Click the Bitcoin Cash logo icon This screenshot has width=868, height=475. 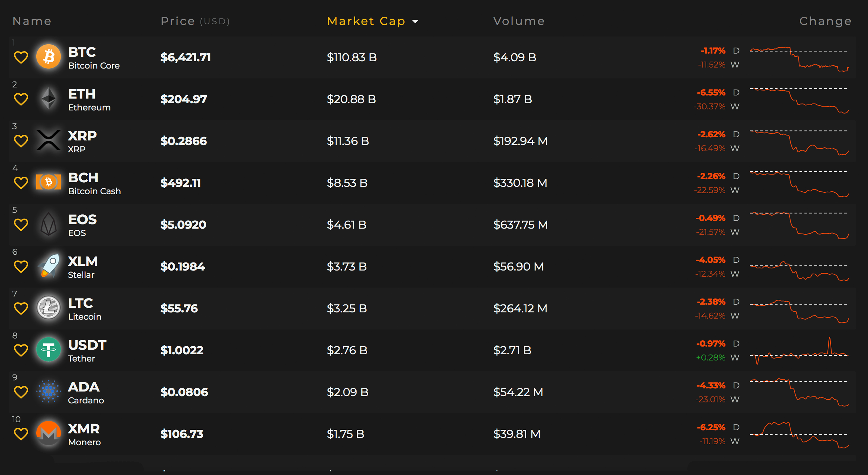click(x=49, y=182)
